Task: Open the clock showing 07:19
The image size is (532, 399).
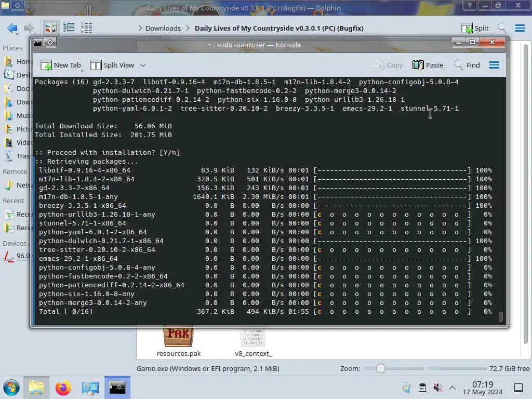Action: pyautogui.click(x=483, y=388)
